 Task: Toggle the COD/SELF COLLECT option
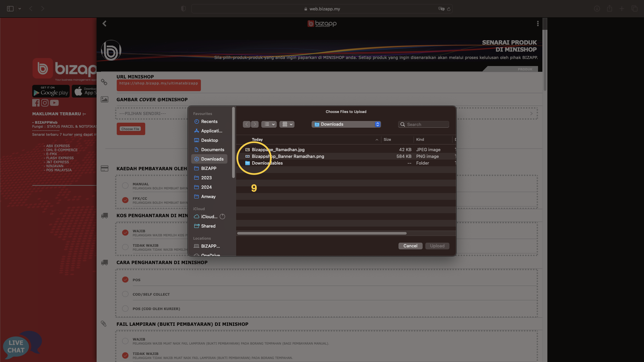tap(125, 294)
